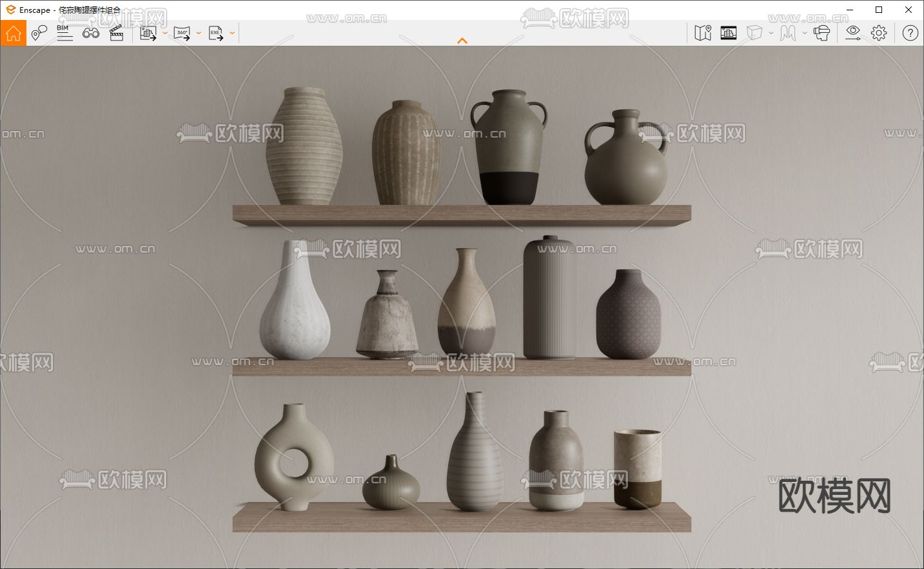The height and width of the screenshot is (569, 924).
Task: Click the Enscape logo in title bar
Action: [x=10, y=10]
